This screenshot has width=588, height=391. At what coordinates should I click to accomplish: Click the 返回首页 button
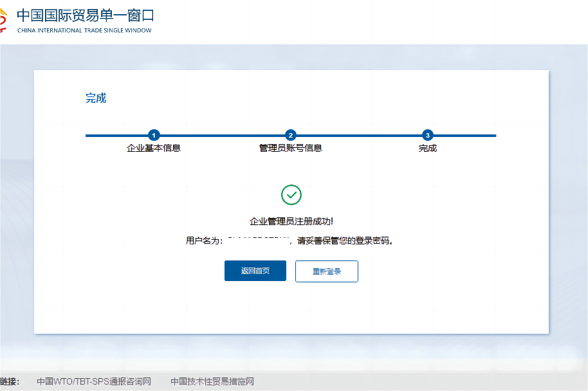[255, 271]
